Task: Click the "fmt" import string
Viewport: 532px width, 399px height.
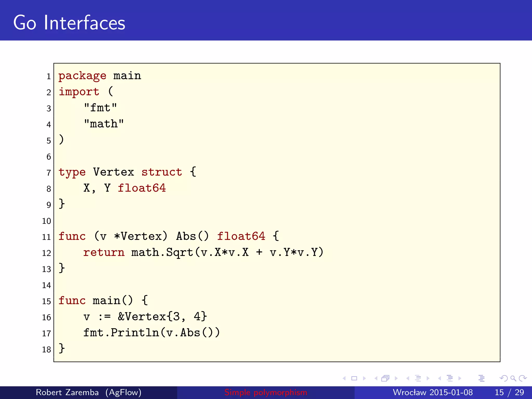Action: tap(100, 108)
